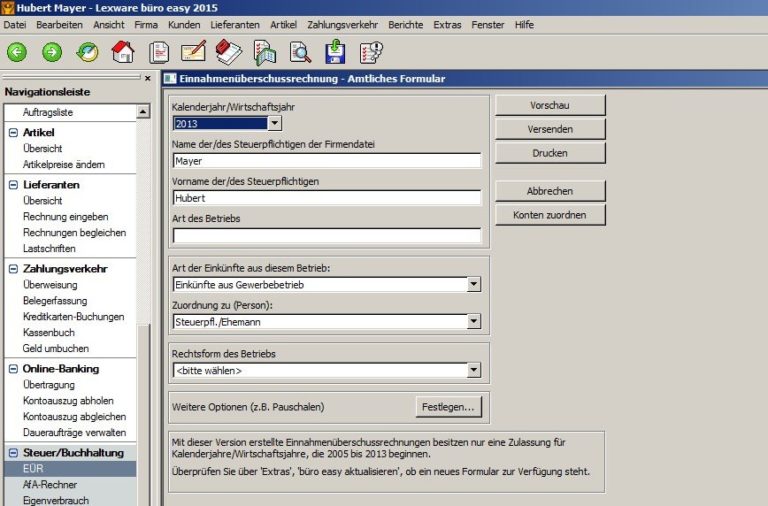Select Rechnung eingeben under Lieferanten
The height and width of the screenshot is (506, 768).
click(x=66, y=217)
